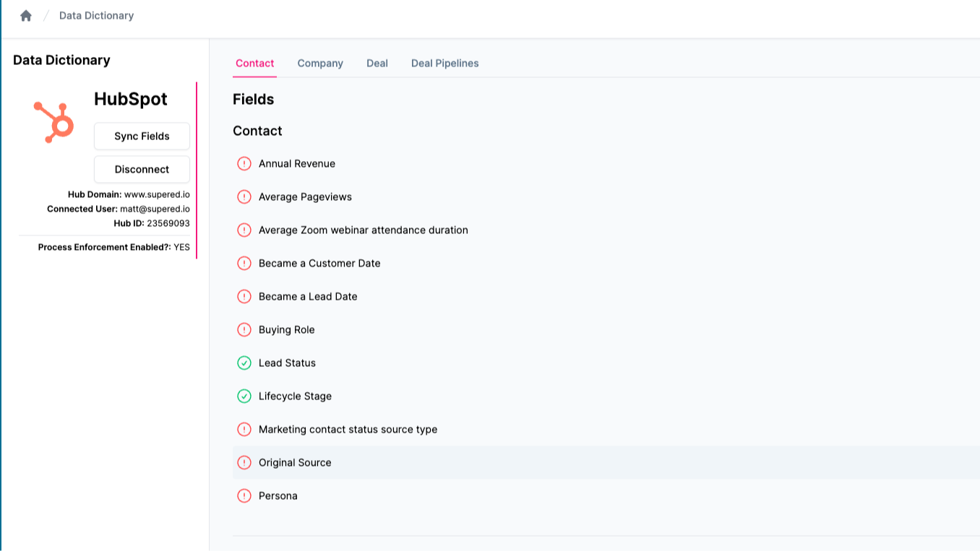
Task: Click the warning icon beside Original Source
Action: [244, 463]
